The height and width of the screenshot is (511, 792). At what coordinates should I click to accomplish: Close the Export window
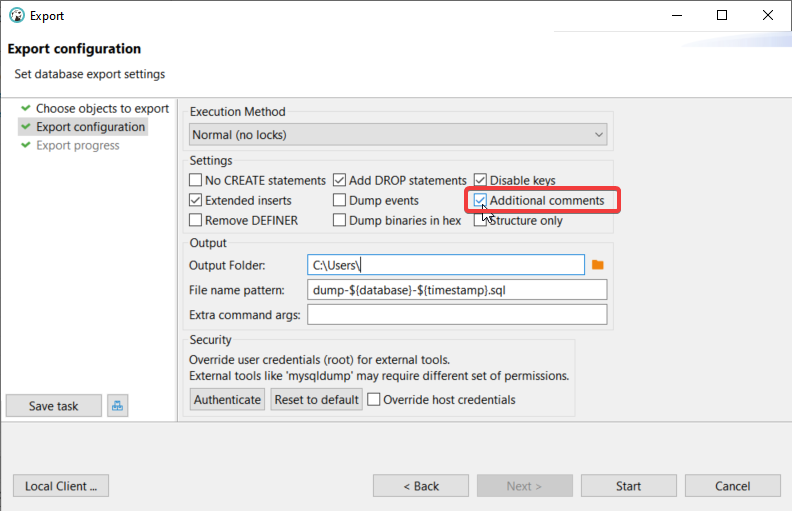[768, 15]
